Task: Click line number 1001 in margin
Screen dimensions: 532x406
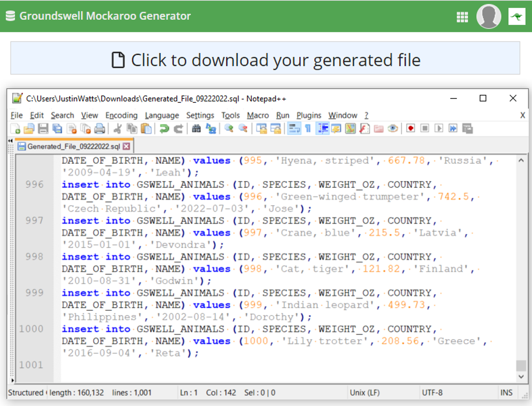Action: pyautogui.click(x=31, y=365)
